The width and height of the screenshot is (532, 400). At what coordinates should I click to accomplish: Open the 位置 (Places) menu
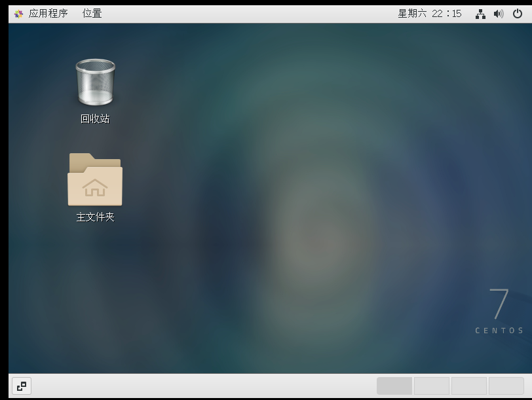click(92, 14)
